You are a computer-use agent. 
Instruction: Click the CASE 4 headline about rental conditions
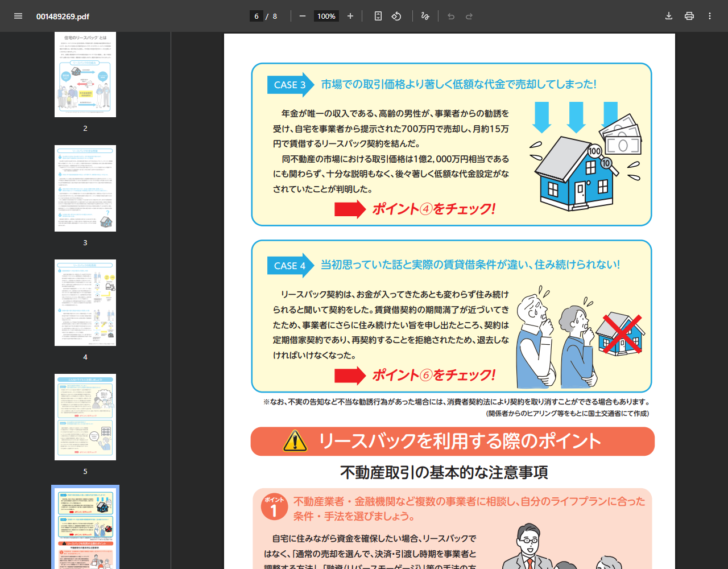click(470, 265)
